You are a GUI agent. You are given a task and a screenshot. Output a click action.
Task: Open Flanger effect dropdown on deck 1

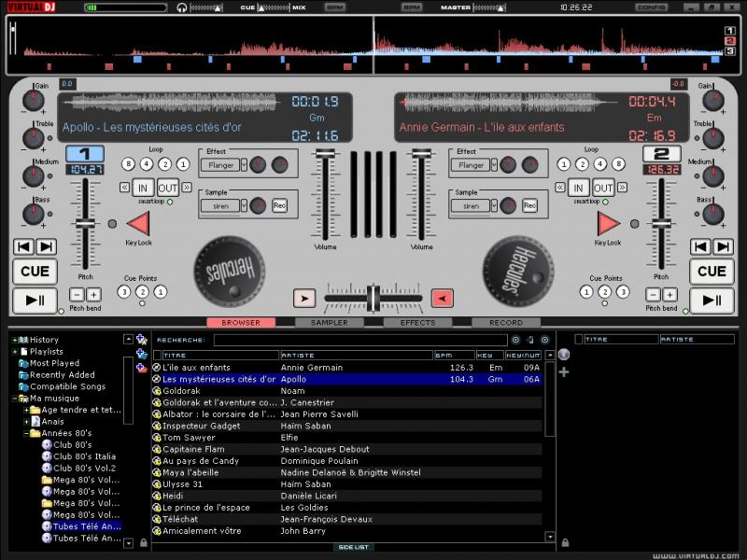click(x=244, y=165)
